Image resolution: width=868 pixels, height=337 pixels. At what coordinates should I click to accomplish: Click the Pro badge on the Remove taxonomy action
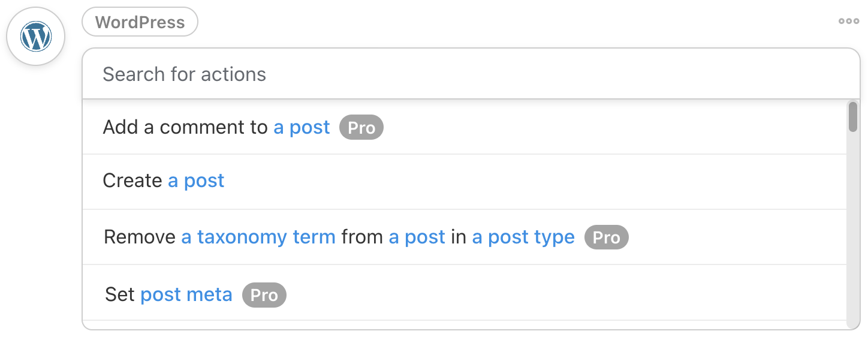point(606,237)
